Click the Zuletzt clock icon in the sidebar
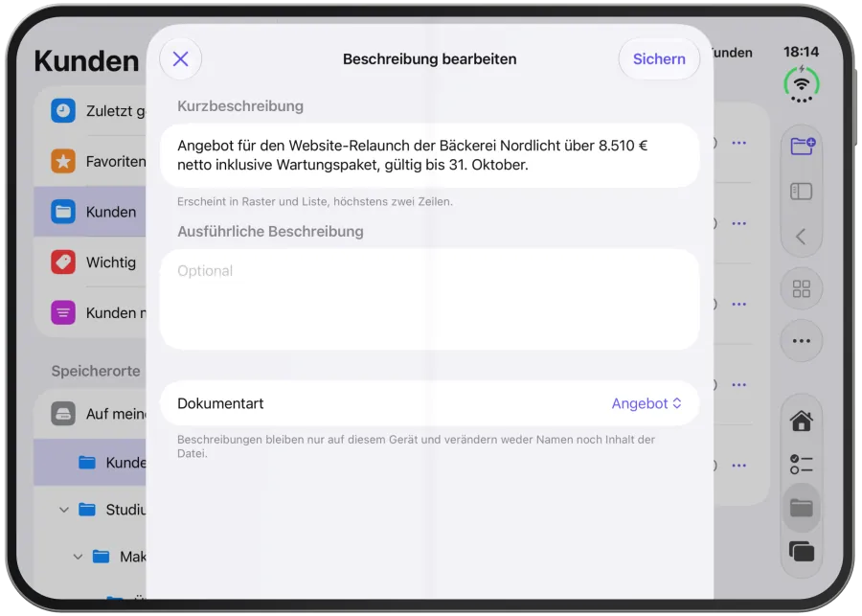 coord(63,110)
